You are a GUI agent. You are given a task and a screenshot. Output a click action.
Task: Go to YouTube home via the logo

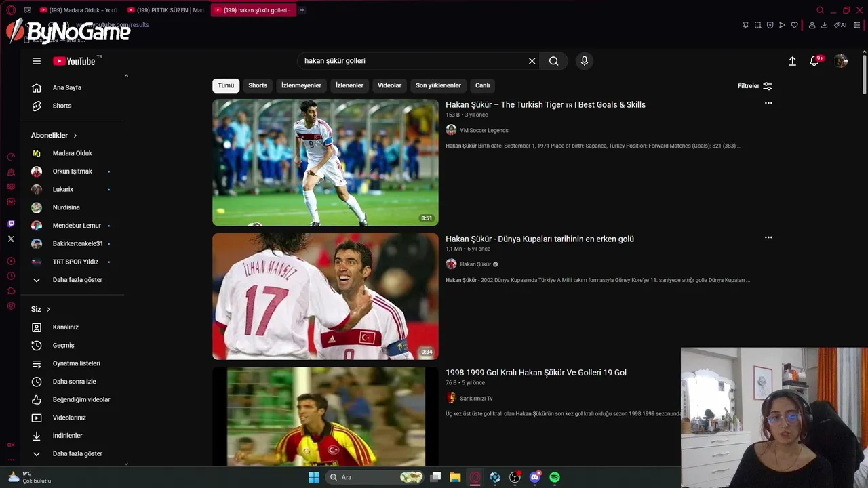[x=74, y=61]
